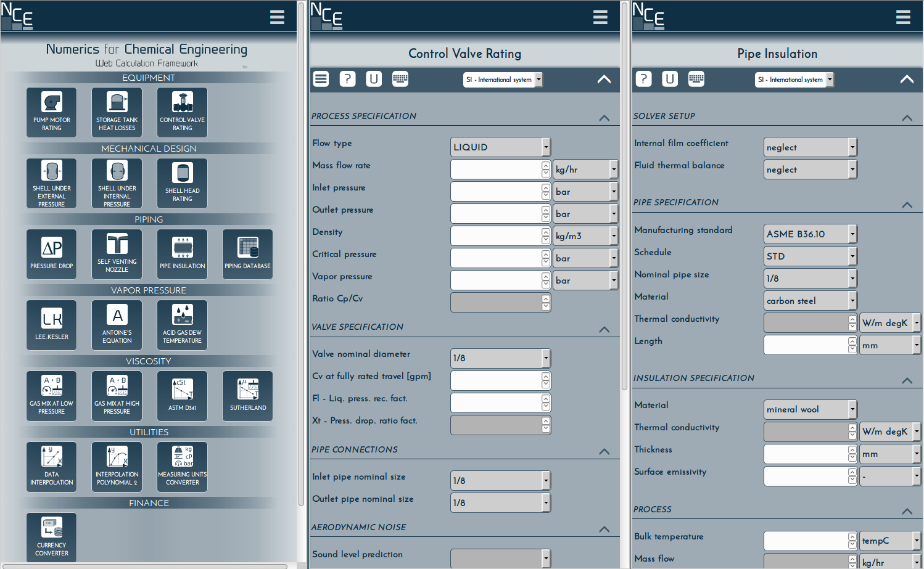Select the Pressure Drop piping tool
924x569 pixels.
point(51,254)
